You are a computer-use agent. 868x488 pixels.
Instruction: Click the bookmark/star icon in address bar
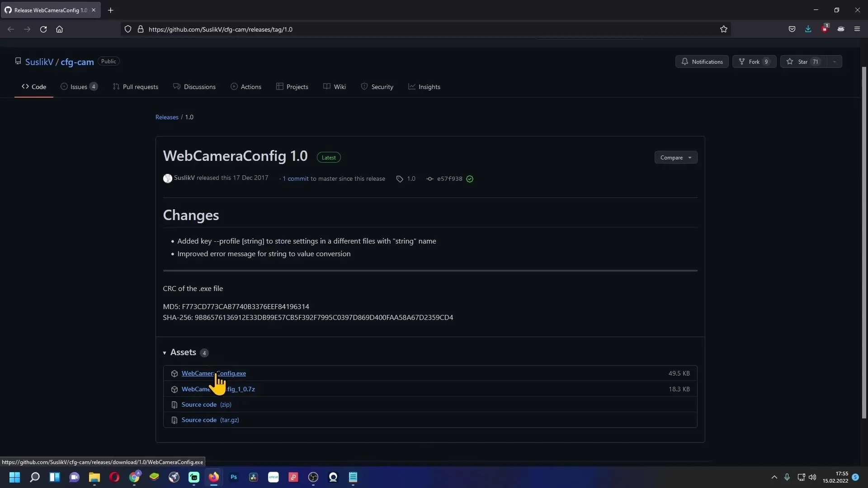(724, 28)
